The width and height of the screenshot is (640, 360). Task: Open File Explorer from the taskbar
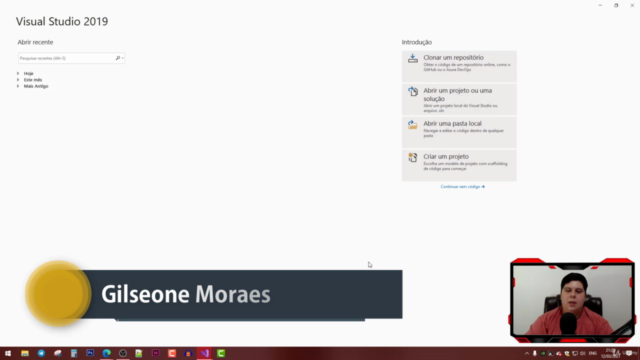(25, 353)
